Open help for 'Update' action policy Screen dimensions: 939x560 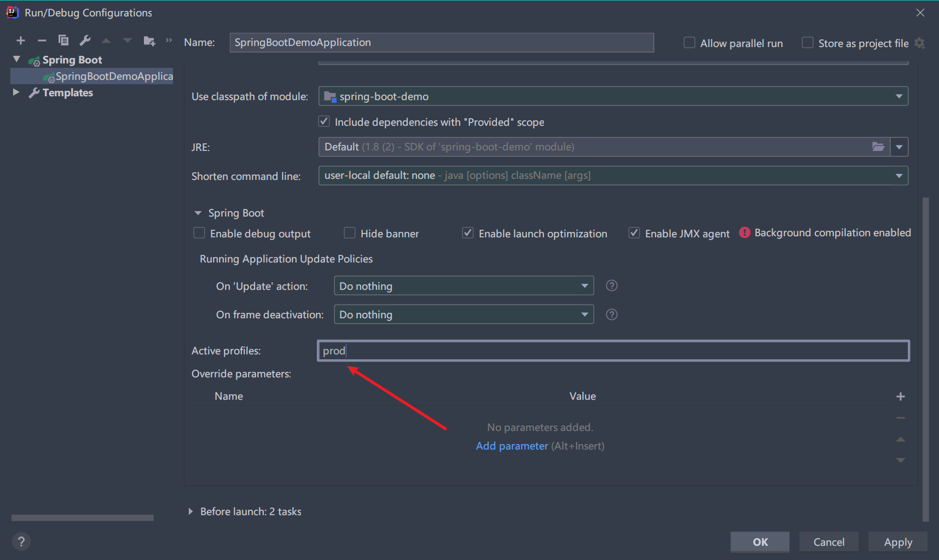612,285
